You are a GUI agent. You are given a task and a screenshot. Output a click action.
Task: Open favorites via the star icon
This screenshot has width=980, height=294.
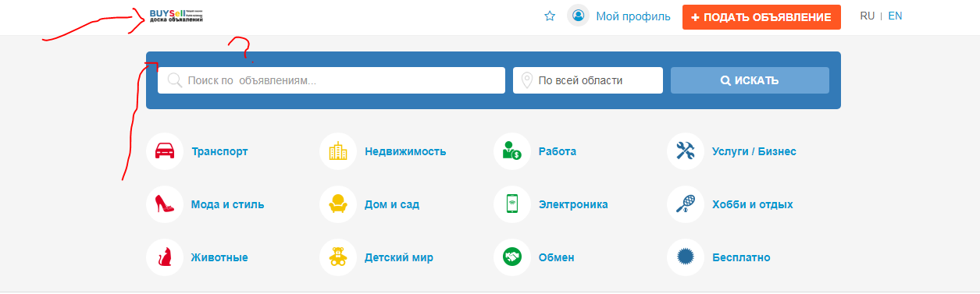coord(550,16)
